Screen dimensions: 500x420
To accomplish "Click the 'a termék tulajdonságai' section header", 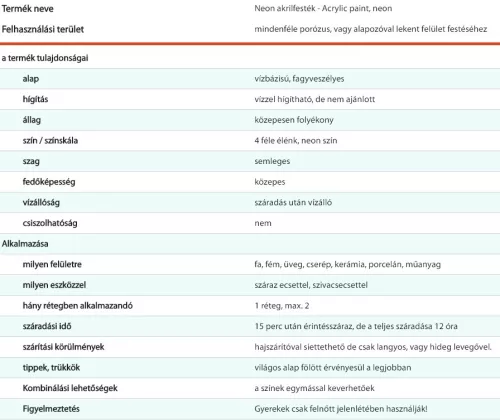I will coord(45,58).
